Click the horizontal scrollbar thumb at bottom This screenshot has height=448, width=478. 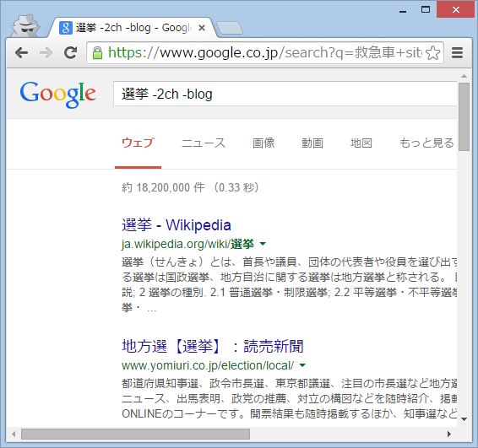tap(135, 434)
